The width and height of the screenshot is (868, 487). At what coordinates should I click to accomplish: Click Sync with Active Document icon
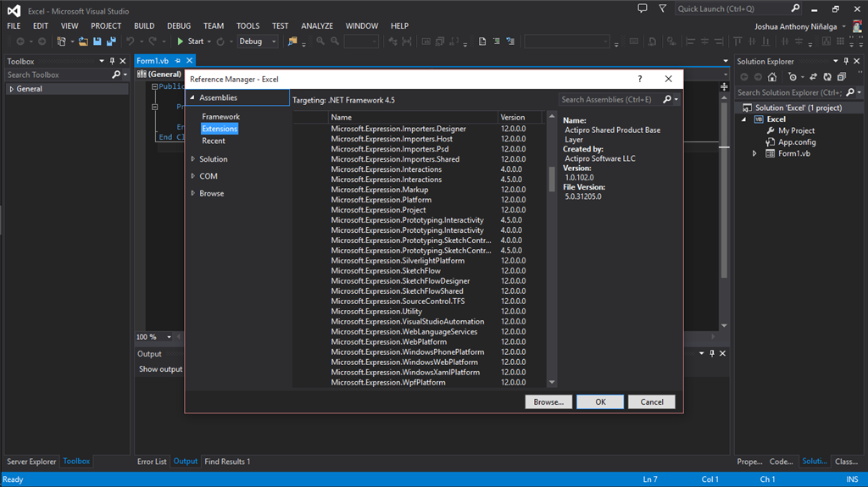(x=813, y=77)
